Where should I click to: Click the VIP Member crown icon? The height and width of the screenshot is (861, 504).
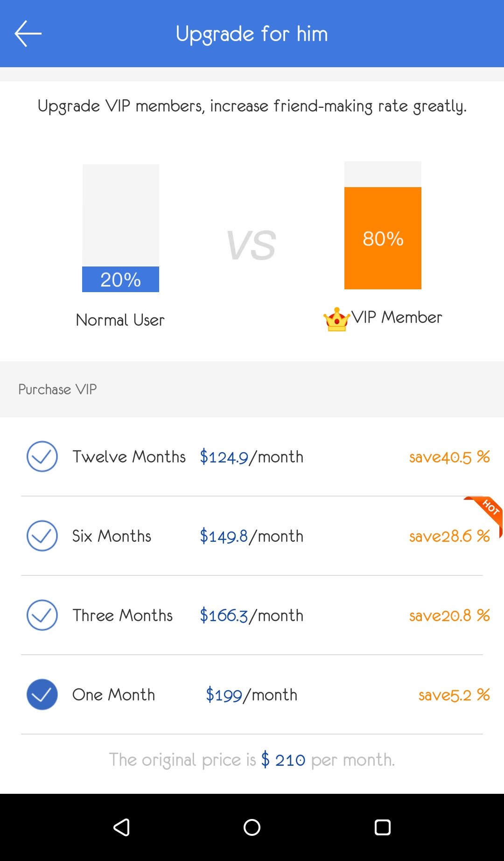[336, 319]
